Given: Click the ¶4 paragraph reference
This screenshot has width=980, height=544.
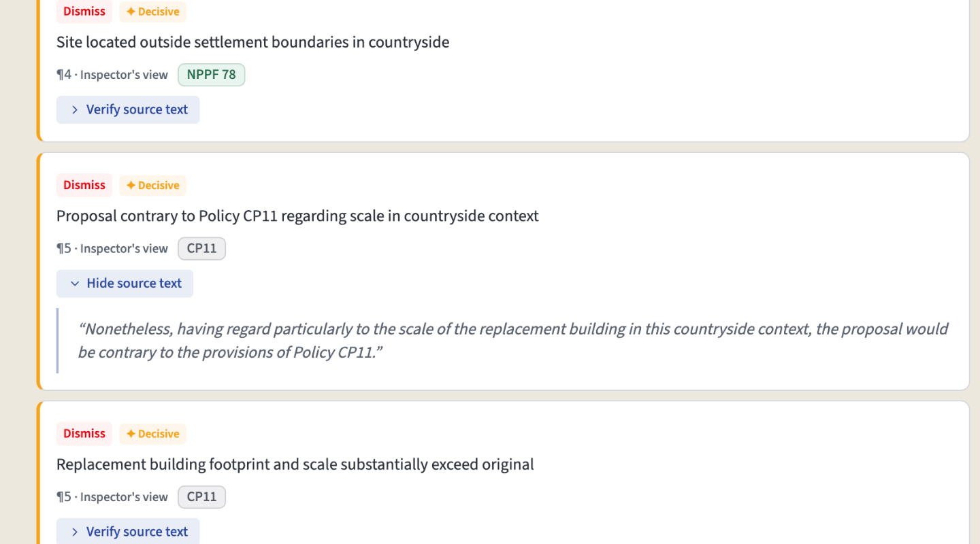Looking at the screenshot, I should point(64,75).
